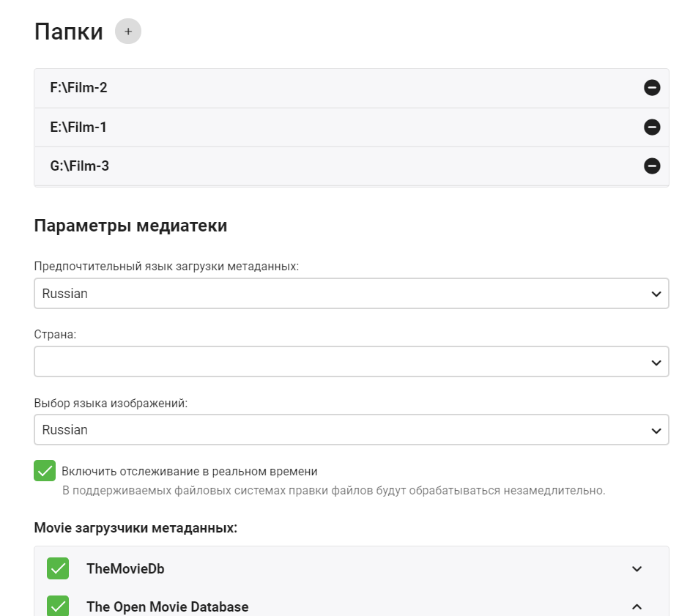This screenshot has height=616, width=679.
Task: Click the TheMovieDb downloader label
Action: (x=125, y=569)
